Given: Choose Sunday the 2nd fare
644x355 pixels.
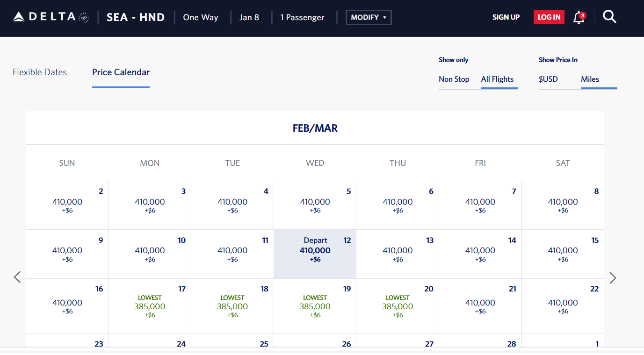Looking at the screenshot, I should tap(67, 205).
